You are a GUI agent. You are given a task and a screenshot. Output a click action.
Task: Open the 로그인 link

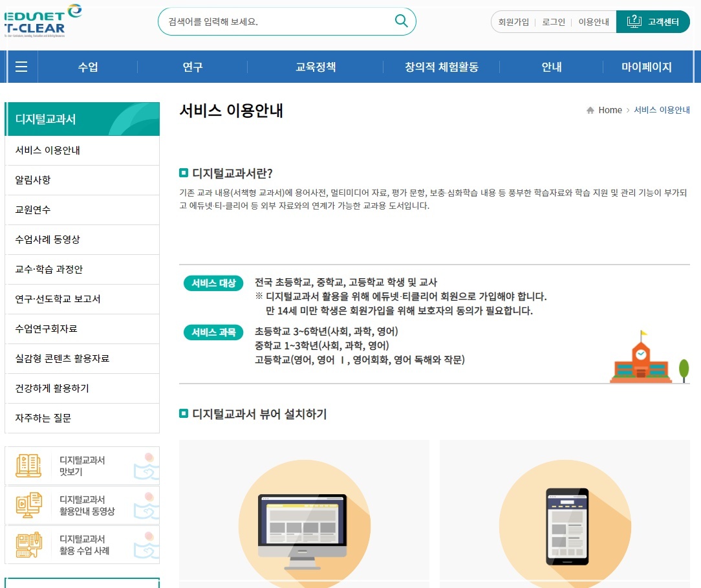[x=554, y=22]
